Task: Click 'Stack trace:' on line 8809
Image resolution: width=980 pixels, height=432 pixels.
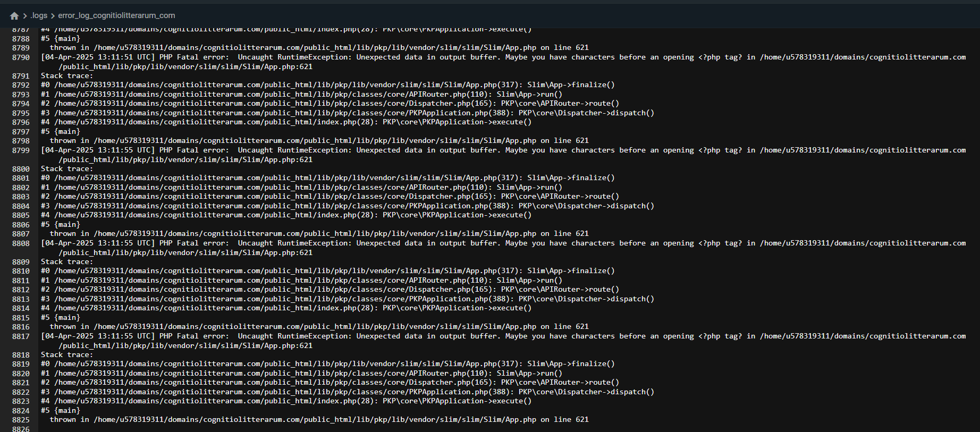Action: point(67,261)
